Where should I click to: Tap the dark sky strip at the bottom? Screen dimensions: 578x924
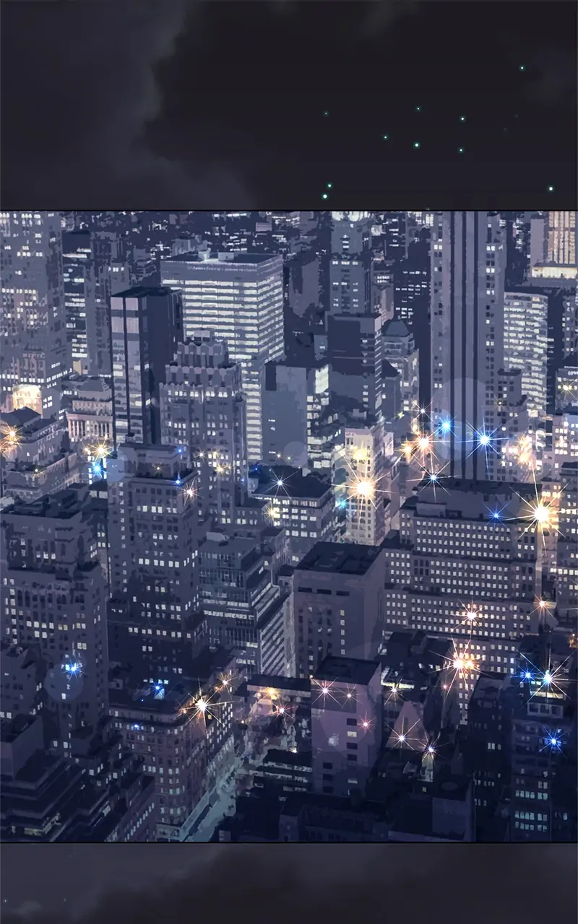(289, 884)
